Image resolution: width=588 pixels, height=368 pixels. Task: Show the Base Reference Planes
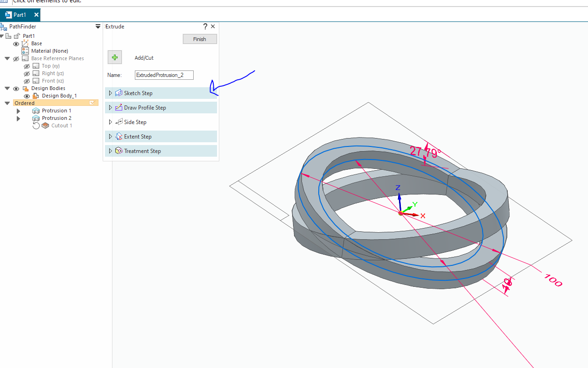(x=16, y=58)
